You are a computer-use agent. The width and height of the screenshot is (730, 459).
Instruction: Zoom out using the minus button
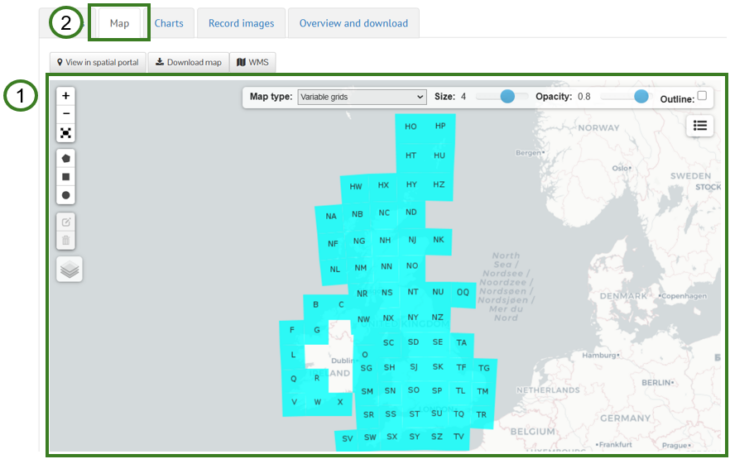coord(66,114)
